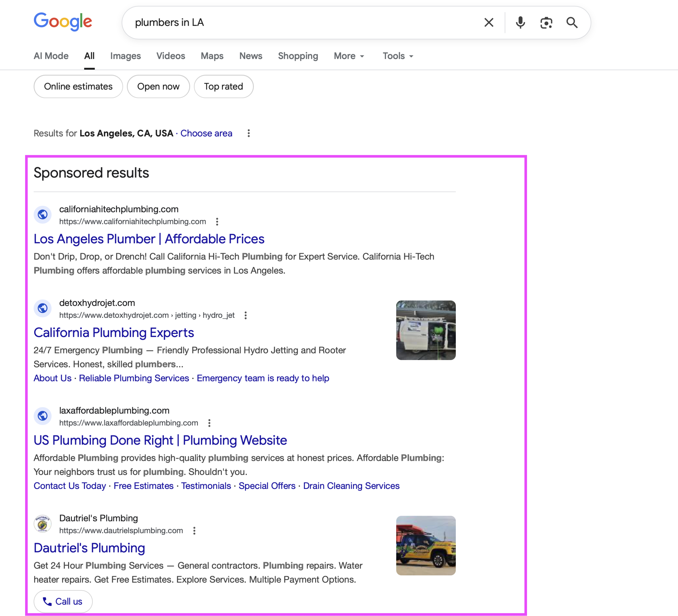Clear the search query with X

pyautogui.click(x=489, y=23)
